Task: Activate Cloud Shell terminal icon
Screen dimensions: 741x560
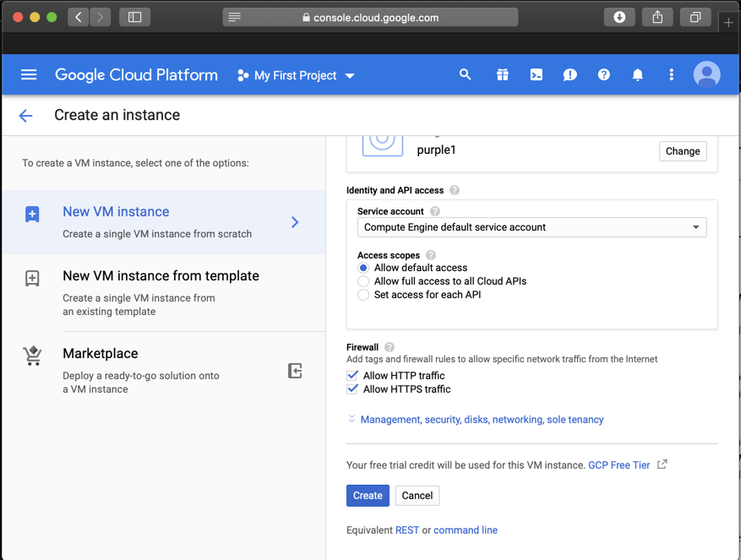Action: point(536,75)
